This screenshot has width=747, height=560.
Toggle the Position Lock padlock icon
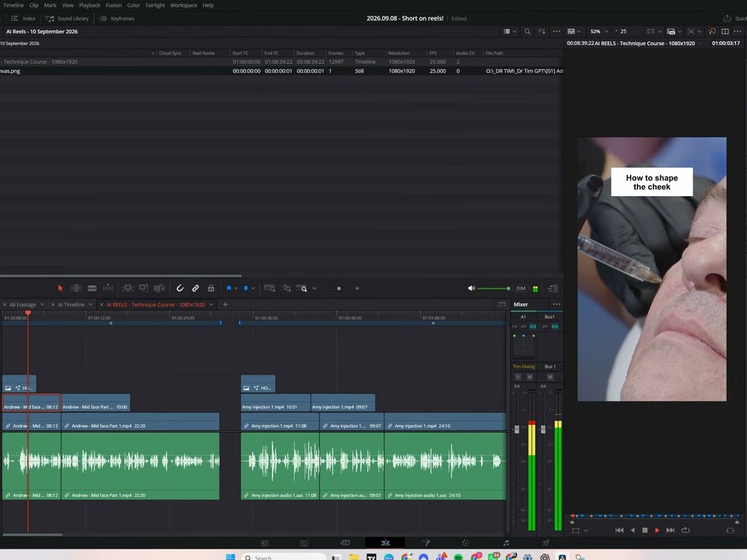[211, 288]
